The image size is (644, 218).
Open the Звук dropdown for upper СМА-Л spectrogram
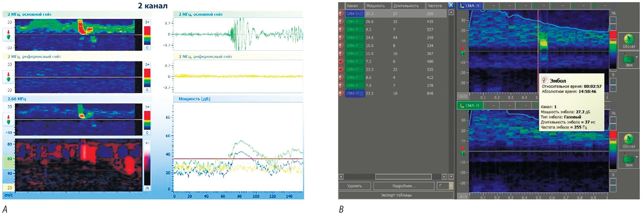pos(636,58)
